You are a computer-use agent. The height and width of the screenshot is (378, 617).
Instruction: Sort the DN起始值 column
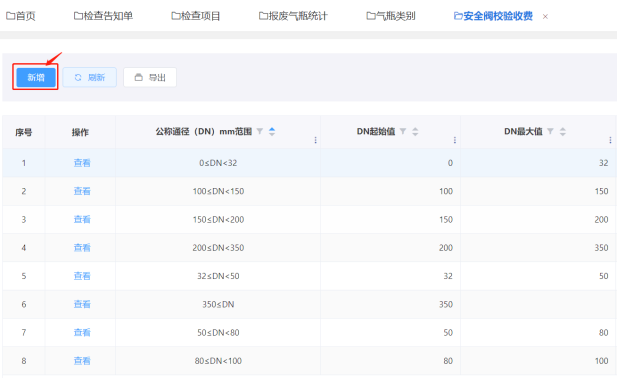[415, 131]
